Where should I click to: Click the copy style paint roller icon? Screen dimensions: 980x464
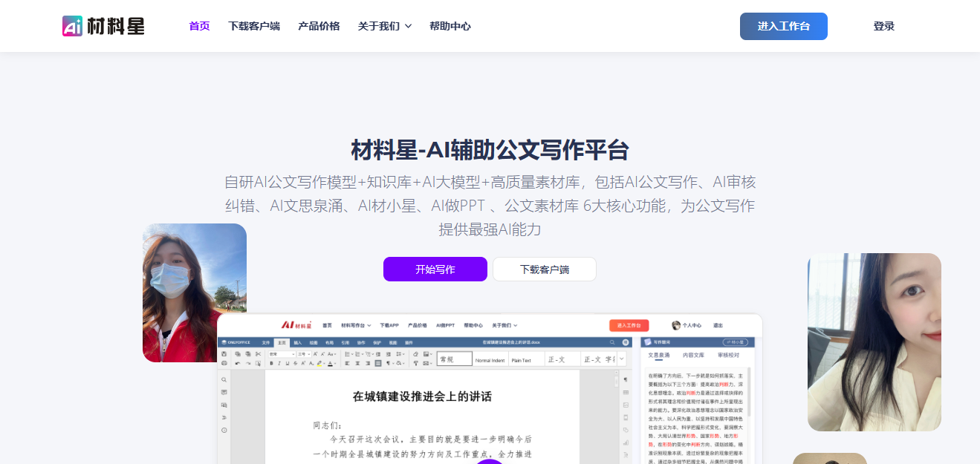coord(415,363)
